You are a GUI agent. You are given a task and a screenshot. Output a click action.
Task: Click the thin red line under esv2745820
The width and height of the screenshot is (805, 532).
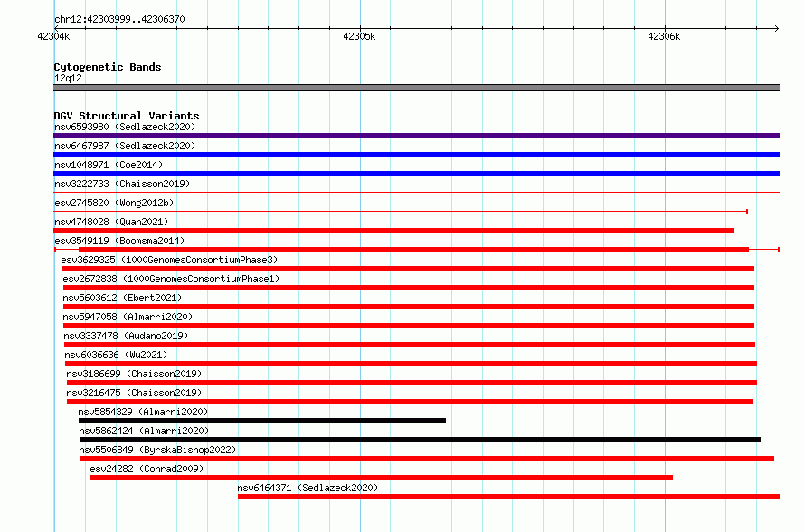[401, 212]
